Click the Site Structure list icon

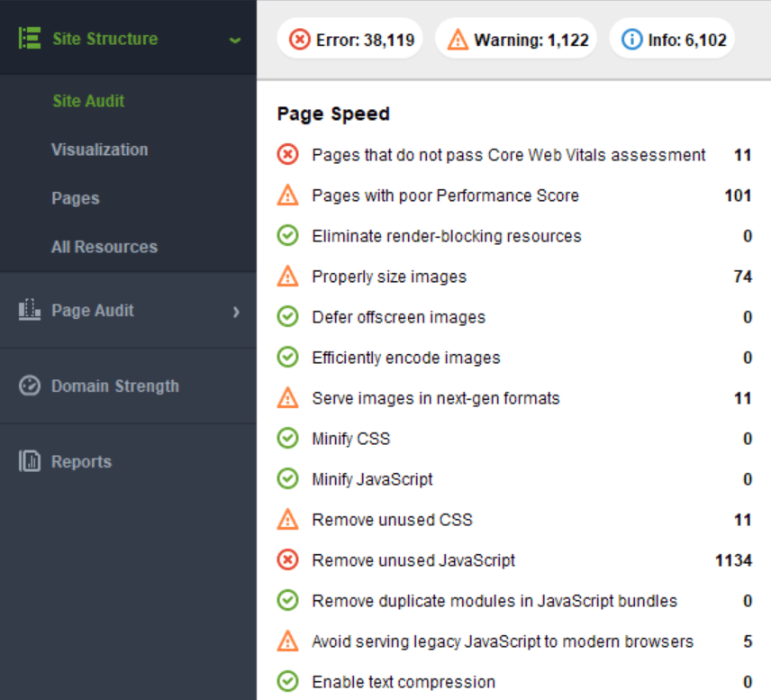click(30, 39)
